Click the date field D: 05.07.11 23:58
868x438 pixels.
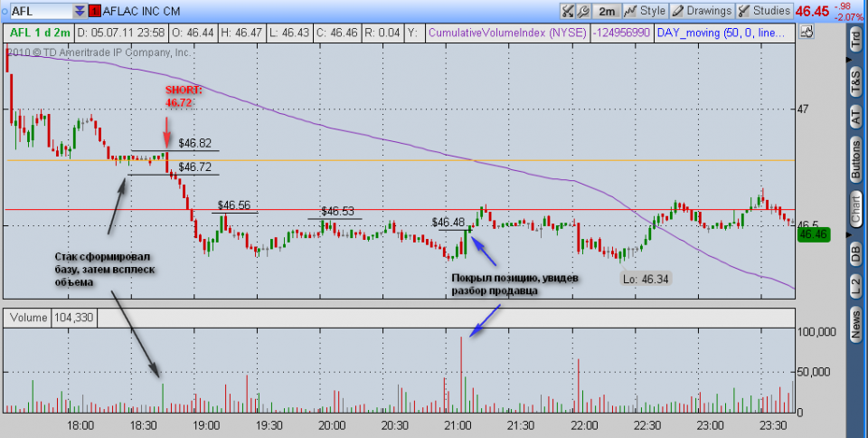pos(121,33)
